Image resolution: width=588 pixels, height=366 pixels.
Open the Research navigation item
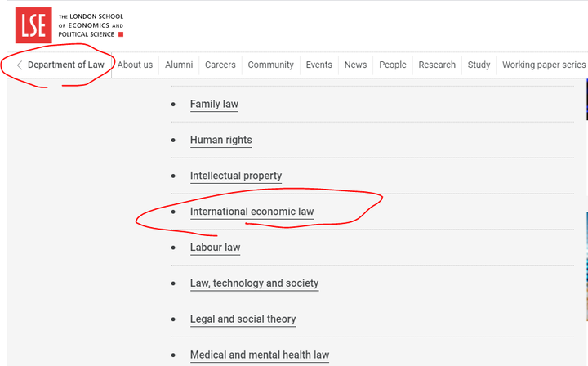437,65
